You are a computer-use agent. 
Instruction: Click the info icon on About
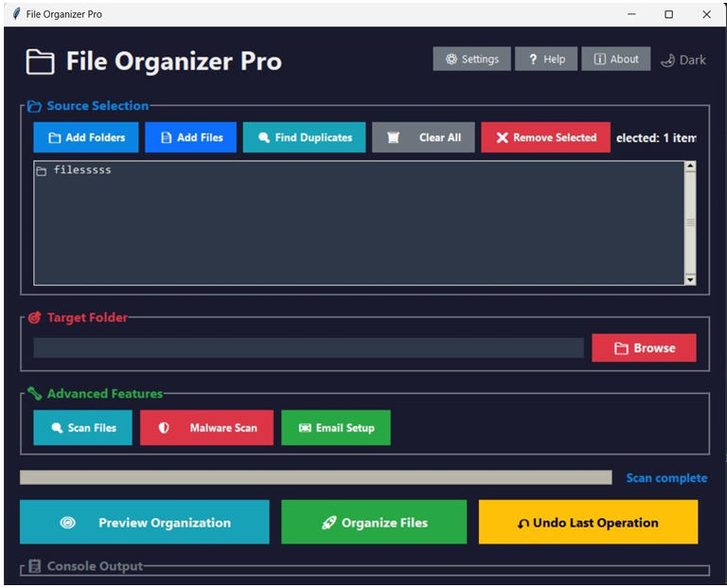click(x=599, y=59)
